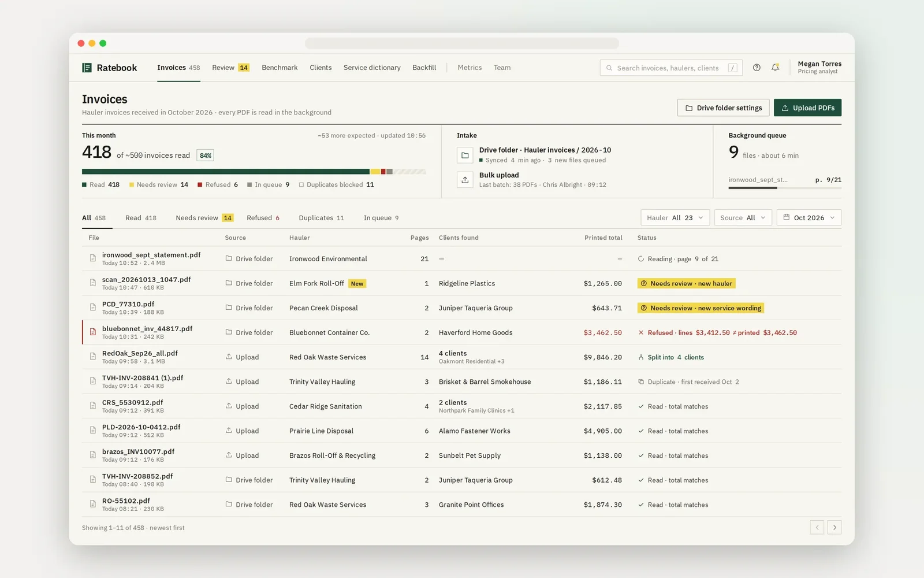Screen dimensions: 924x578
Task: Click the Drive folder intake icon
Action: point(465,155)
